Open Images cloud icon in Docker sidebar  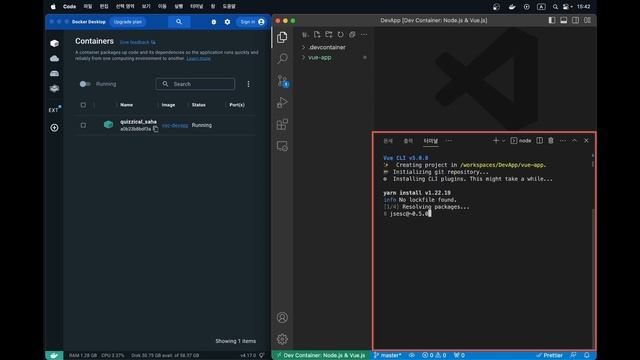click(54, 58)
